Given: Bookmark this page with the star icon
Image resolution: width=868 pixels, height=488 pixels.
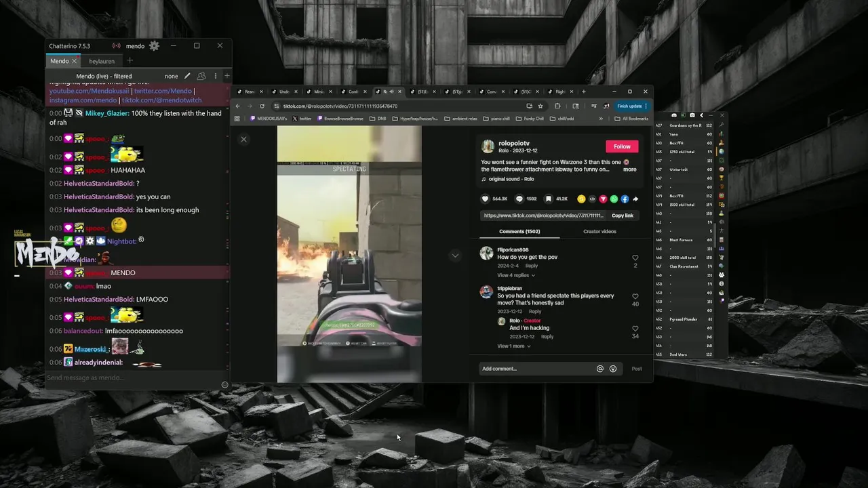Looking at the screenshot, I should pos(540,106).
